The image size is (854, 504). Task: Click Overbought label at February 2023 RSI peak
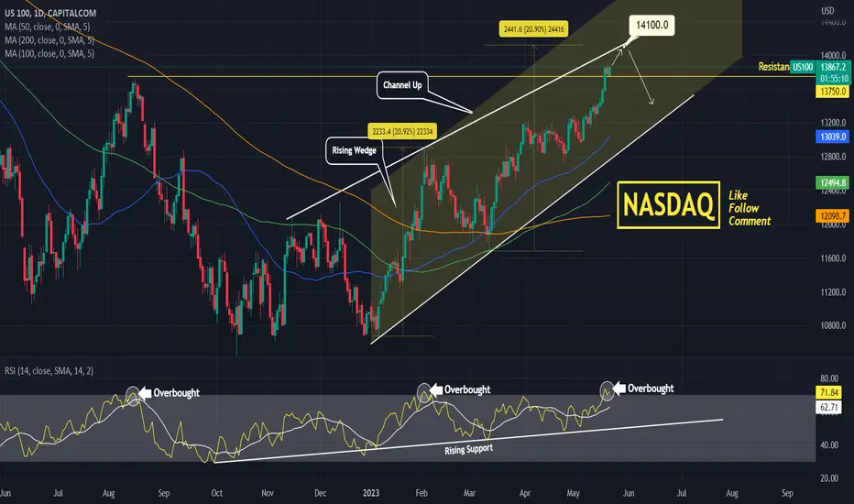(x=467, y=389)
